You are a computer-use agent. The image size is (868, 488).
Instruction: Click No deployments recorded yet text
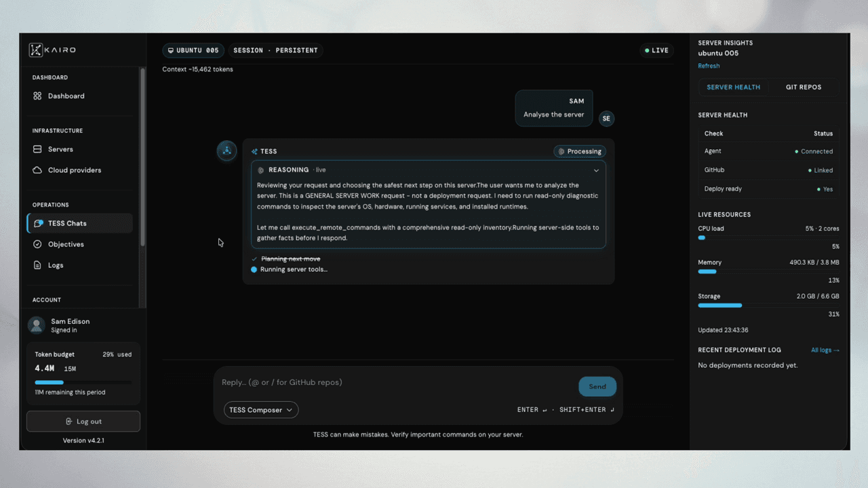(748, 365)
